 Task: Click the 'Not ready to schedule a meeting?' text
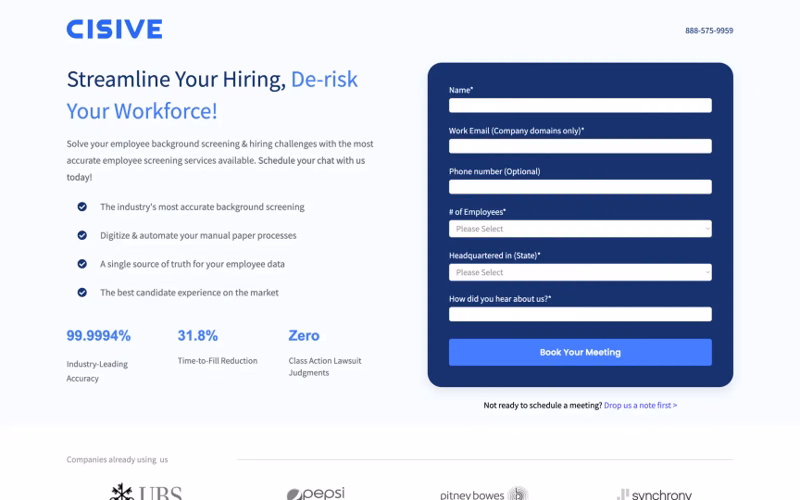point(543,405)
